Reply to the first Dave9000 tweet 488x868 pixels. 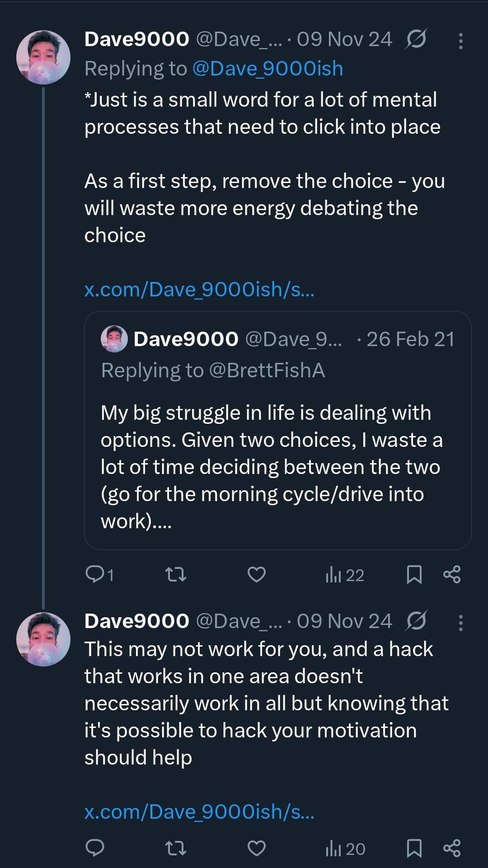pos(95,575)
